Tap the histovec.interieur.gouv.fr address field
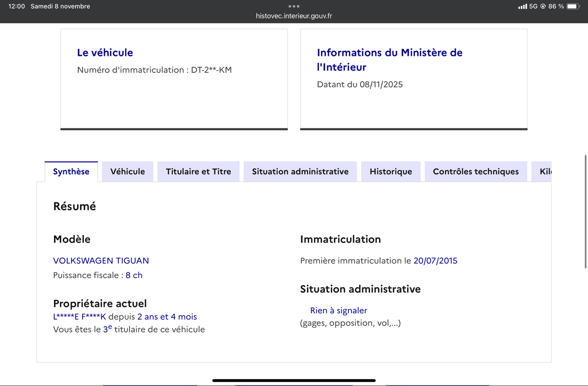This screenshot has height=386, width=588. [x=294, y=16]
